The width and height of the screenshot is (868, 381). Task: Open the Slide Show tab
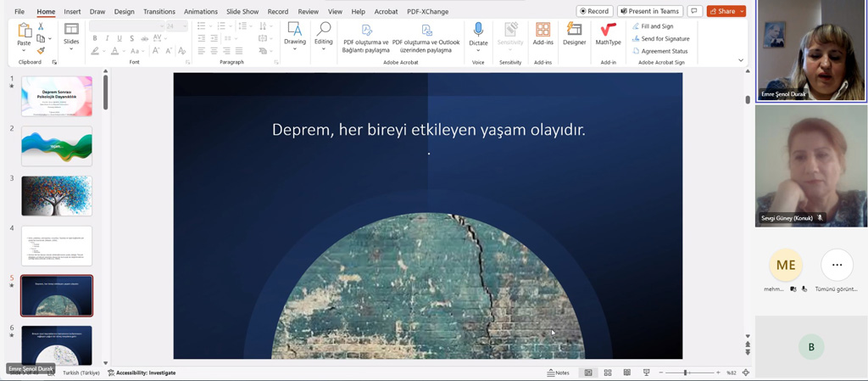pyautogui.click(x=242, y=12)
